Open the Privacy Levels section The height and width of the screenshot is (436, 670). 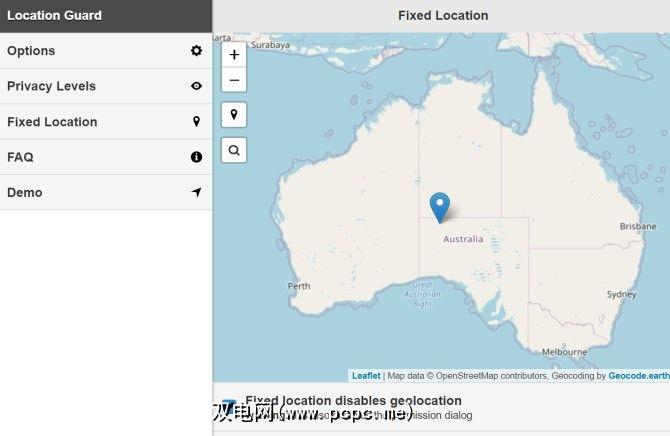[106, 86]
